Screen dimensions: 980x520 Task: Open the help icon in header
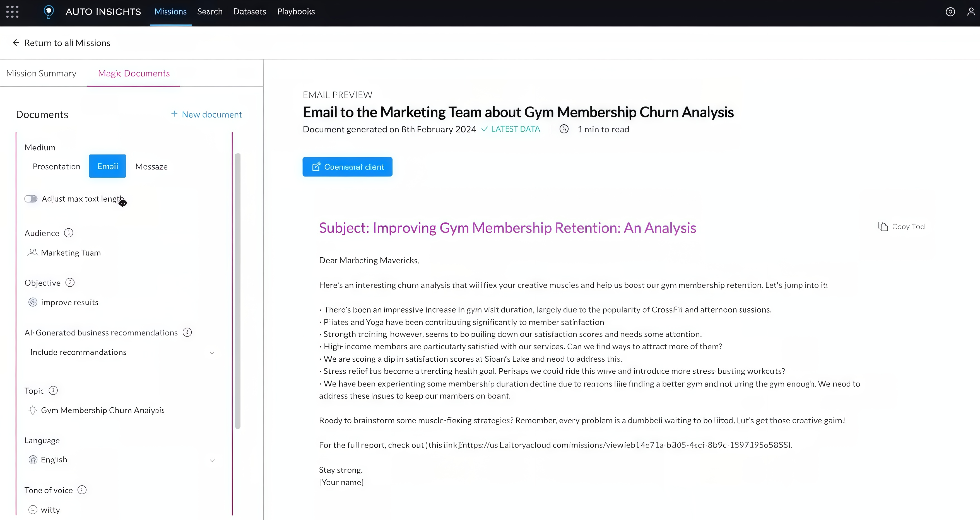point(950,12)
